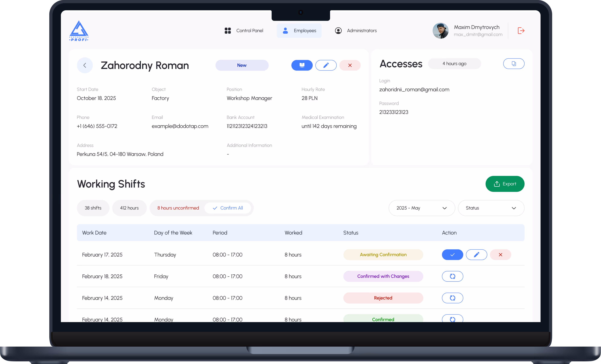Delete employee using red X button

coord(350,65)
